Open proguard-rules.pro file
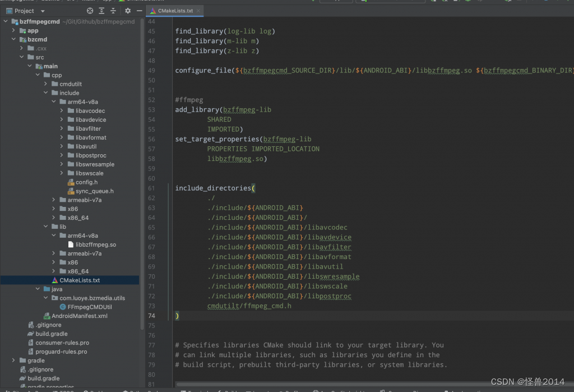574x392 pixels. click(61, 352)
